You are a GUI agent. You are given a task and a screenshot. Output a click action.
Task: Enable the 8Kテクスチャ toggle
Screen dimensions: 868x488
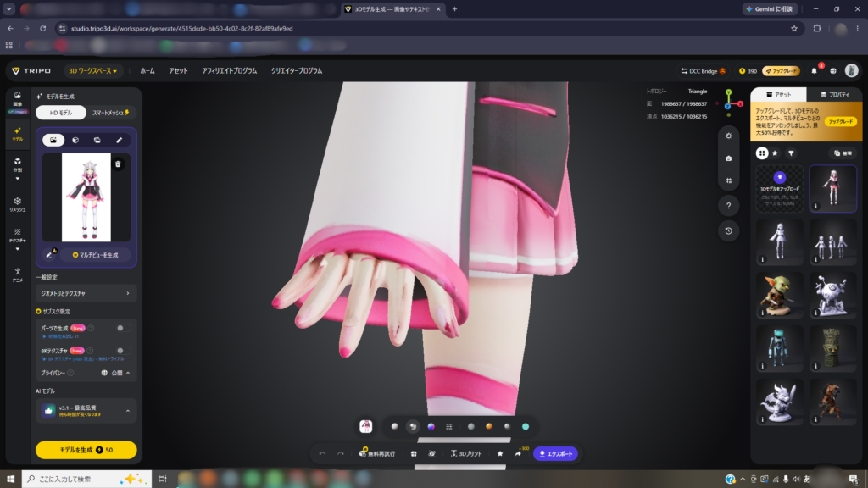(124, 350)
